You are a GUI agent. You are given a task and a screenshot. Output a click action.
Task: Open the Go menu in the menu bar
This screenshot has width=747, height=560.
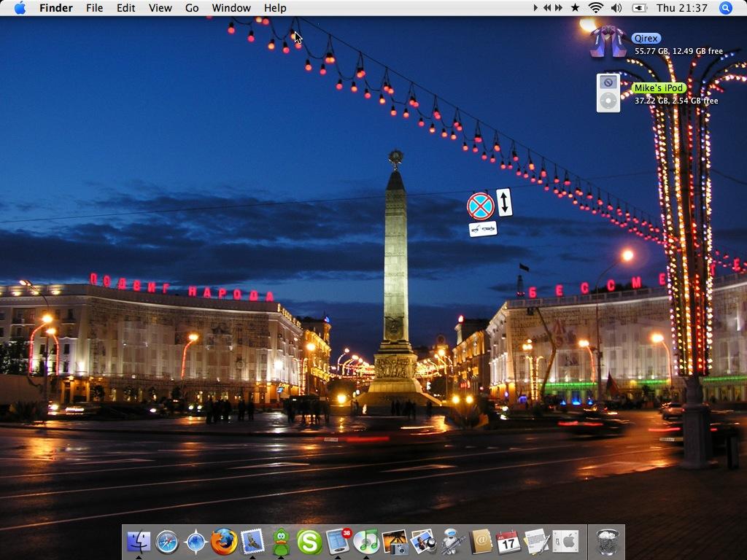[x=192, y=8]
